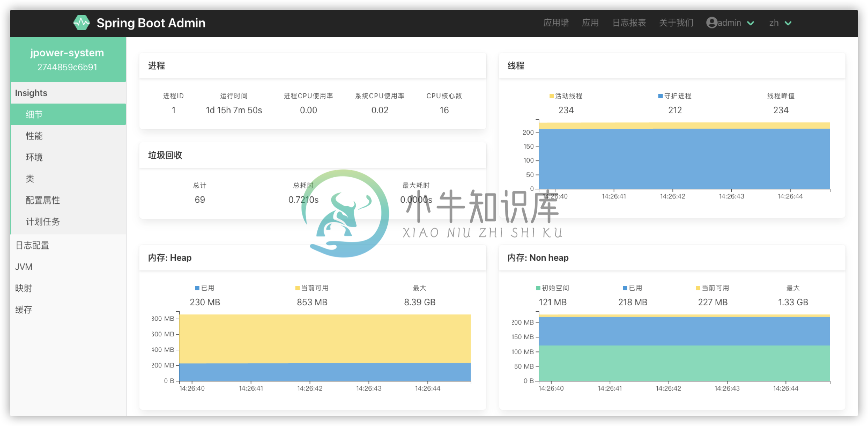Open the 类 sidebar item
The image size is (868, 426).
[x=68, y=179]
